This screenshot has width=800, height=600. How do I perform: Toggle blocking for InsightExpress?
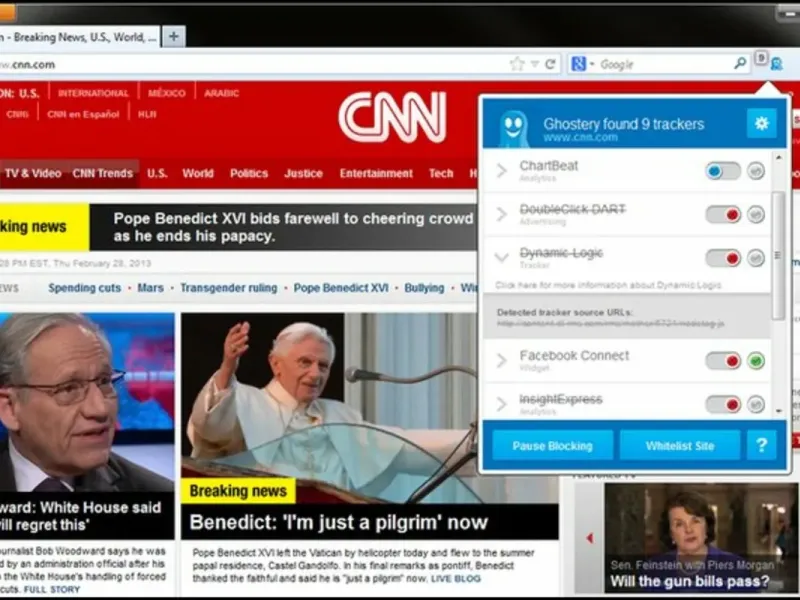[x=723, y=405]
